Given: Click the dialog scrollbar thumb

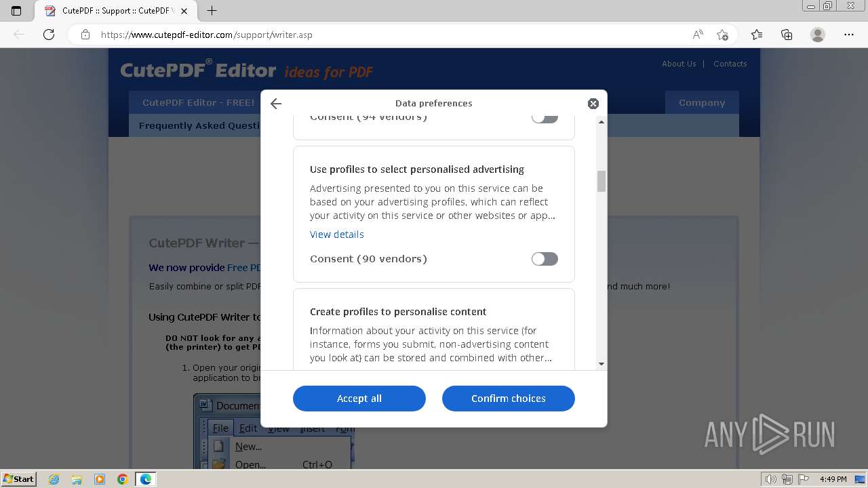Looking at the screenshot, I should pos(601,182).
